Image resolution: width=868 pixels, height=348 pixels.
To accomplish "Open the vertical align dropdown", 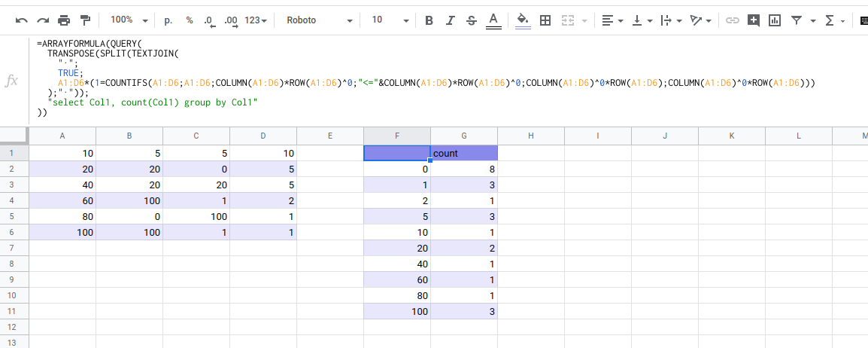I will point(642,20).
